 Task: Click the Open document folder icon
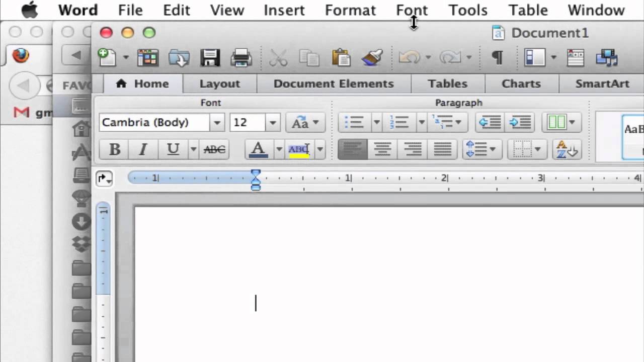coord(179,58)
